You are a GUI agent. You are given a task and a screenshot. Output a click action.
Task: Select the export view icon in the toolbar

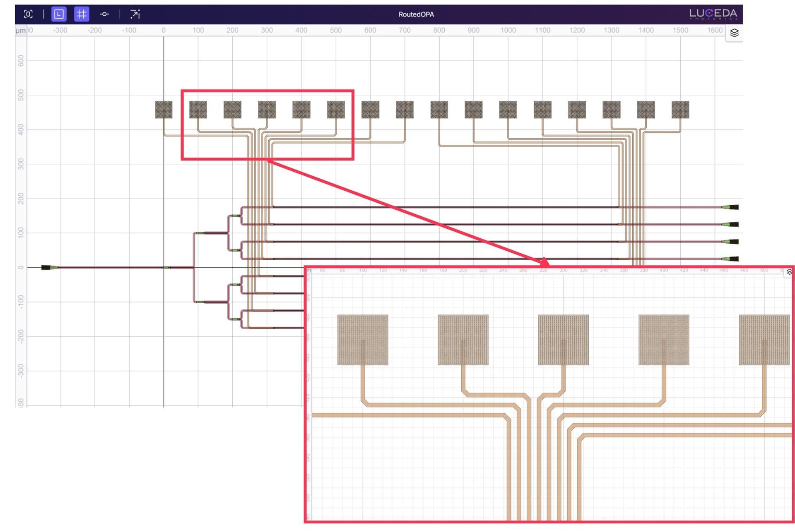pyautogui.click(x=135, y=14)
